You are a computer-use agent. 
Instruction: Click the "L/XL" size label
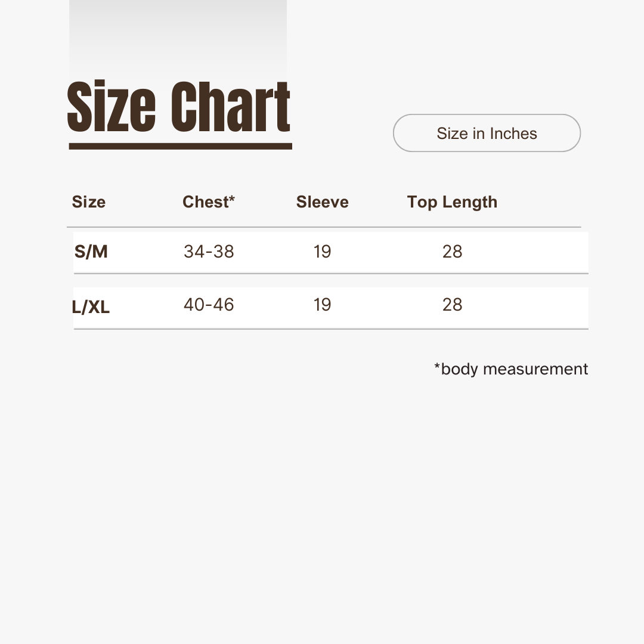click(x=91, y=307)
